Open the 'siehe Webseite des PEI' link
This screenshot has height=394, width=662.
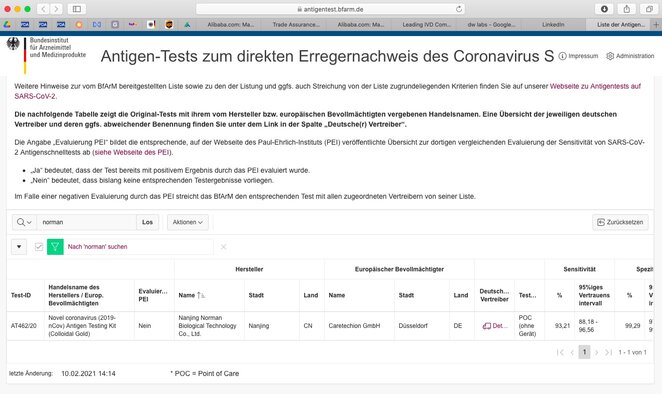pyautogui.click(x=132, y=152)
